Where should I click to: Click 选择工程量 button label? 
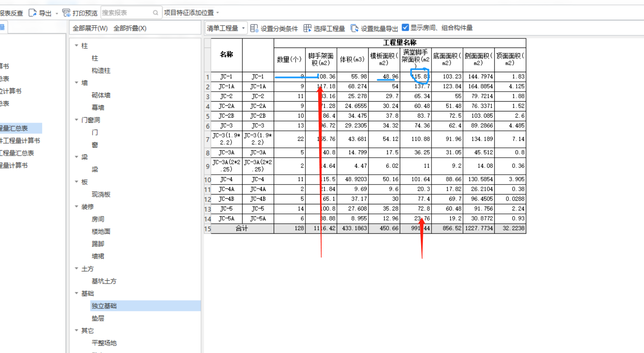pyautogui.click(x=329, y=28)
